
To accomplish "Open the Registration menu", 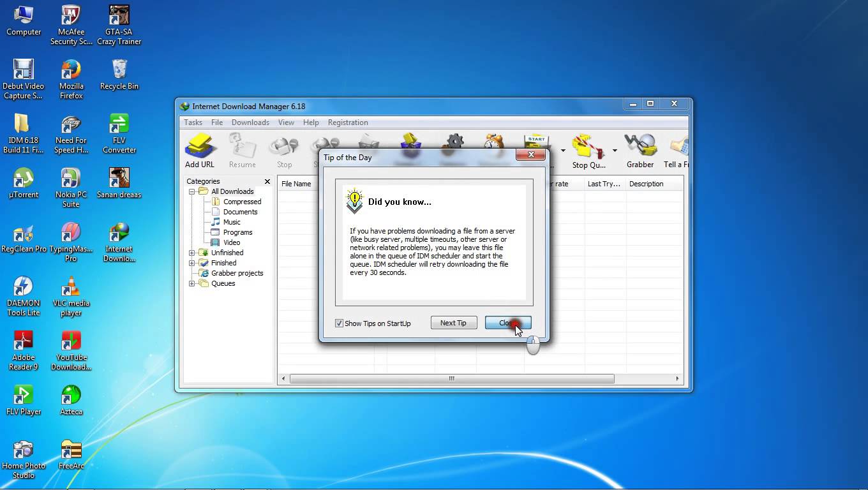I will (x=348, y=122).
